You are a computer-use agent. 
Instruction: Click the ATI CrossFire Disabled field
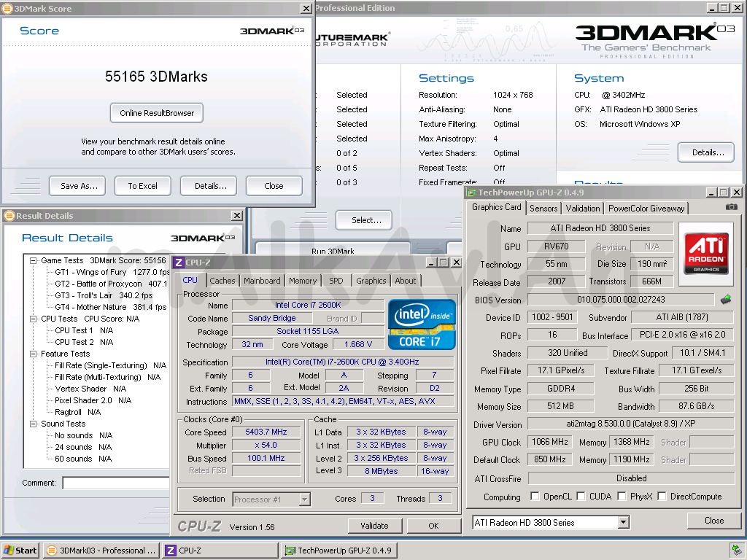coord(631,478)
